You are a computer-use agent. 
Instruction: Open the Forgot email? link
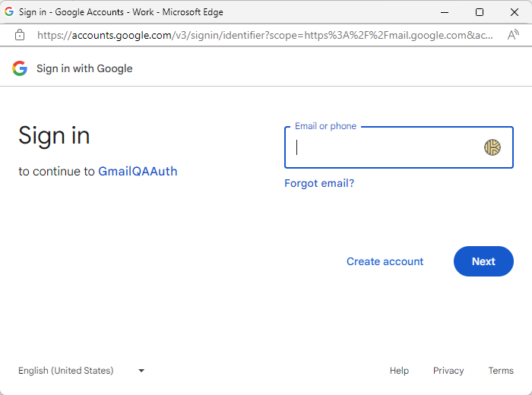click(319, 183)
